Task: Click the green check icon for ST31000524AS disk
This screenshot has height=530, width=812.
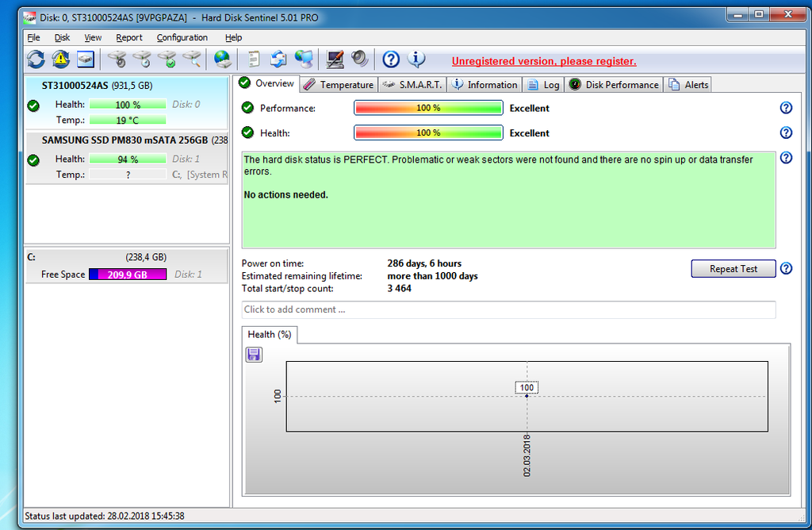Action: tap(33, 106)
